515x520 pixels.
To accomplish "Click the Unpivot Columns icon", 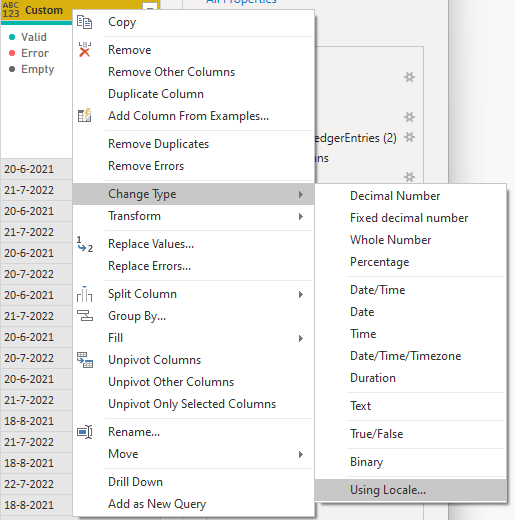I will (x=85, y=360).
